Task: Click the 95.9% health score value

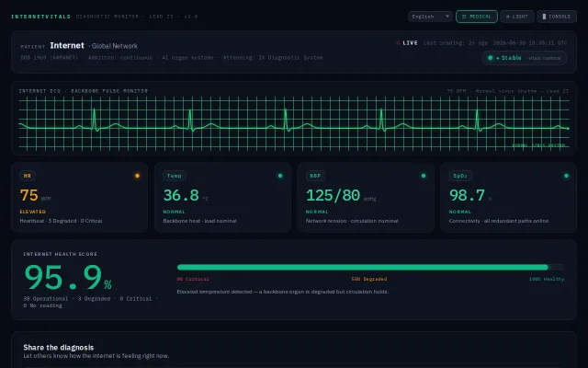Action: [68, 278]
